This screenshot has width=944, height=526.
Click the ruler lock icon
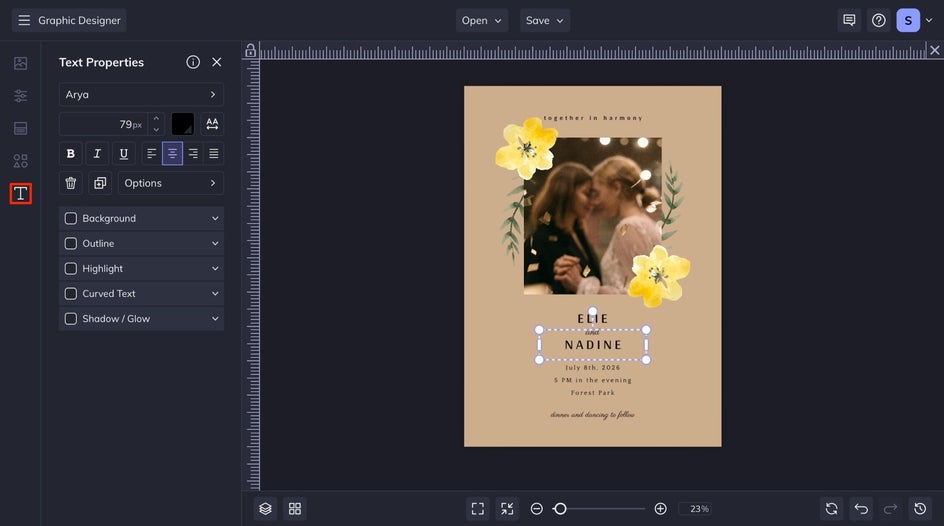(250, 51)
